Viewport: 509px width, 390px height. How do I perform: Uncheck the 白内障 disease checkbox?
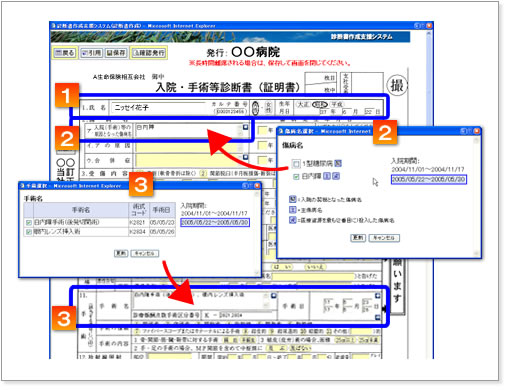[296, 177]
